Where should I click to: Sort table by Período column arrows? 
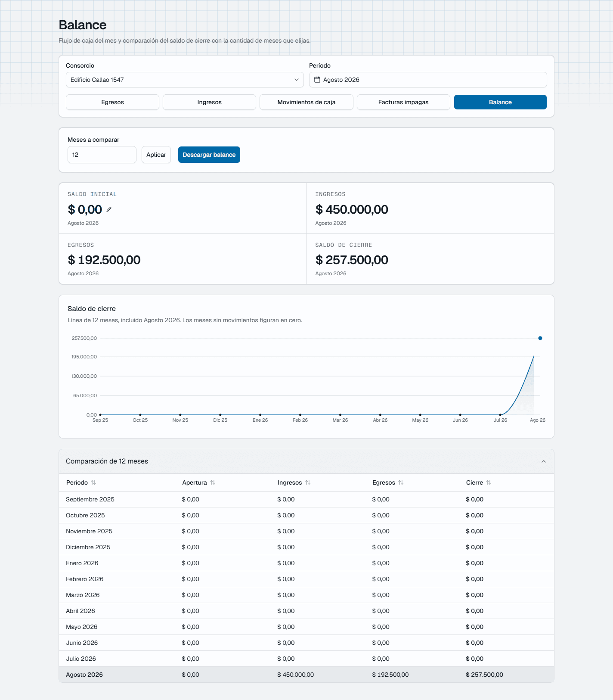pos(93,482)
